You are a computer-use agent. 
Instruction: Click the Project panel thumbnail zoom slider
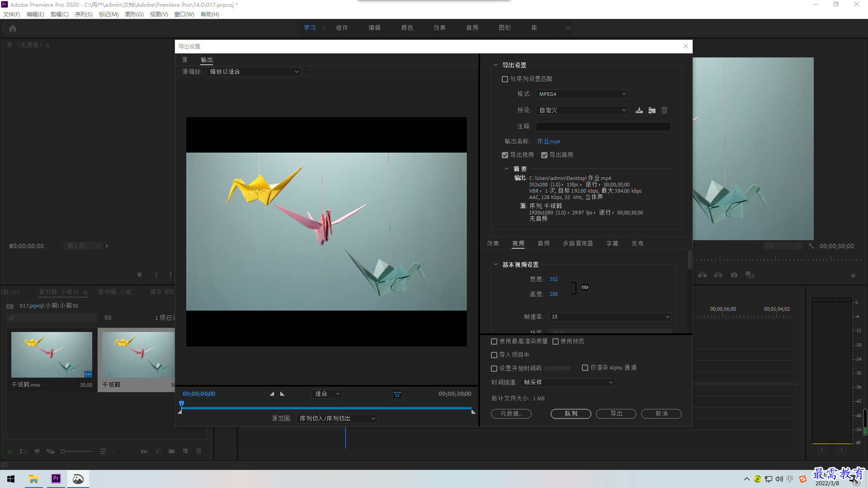point(76,451)
